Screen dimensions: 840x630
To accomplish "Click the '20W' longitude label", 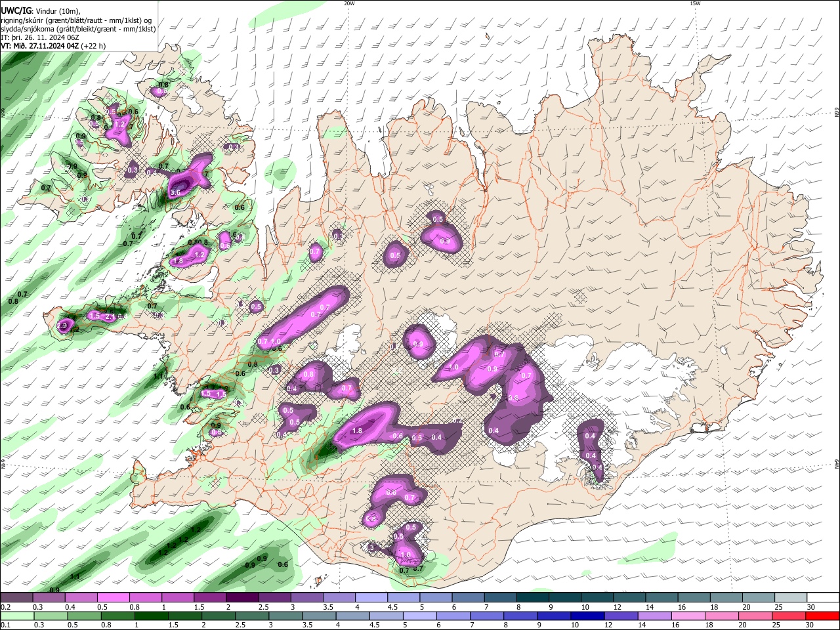I will (349, 3).
